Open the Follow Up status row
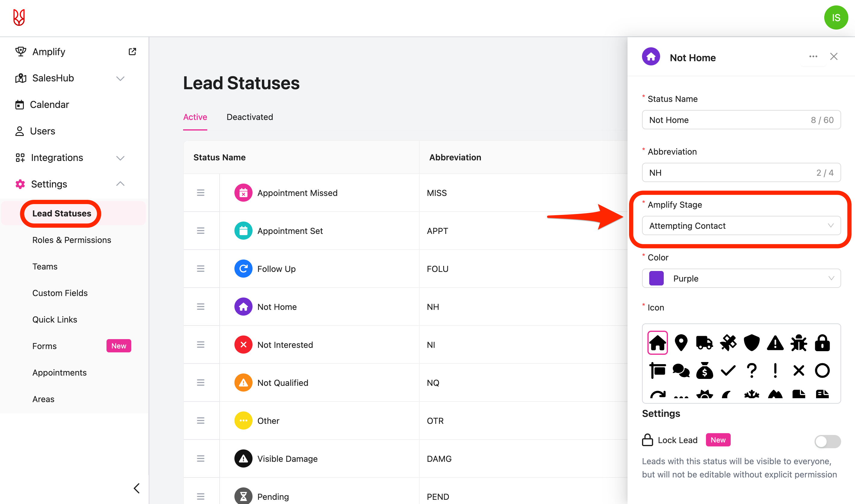The width and height of the screenshot is (855, 504). pyautogui.click(x=276, y=269)
